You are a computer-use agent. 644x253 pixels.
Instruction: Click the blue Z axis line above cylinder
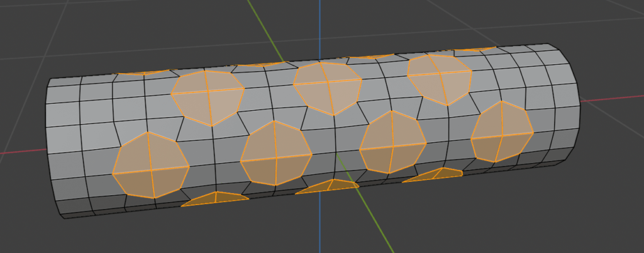click(x=319, y=25)
